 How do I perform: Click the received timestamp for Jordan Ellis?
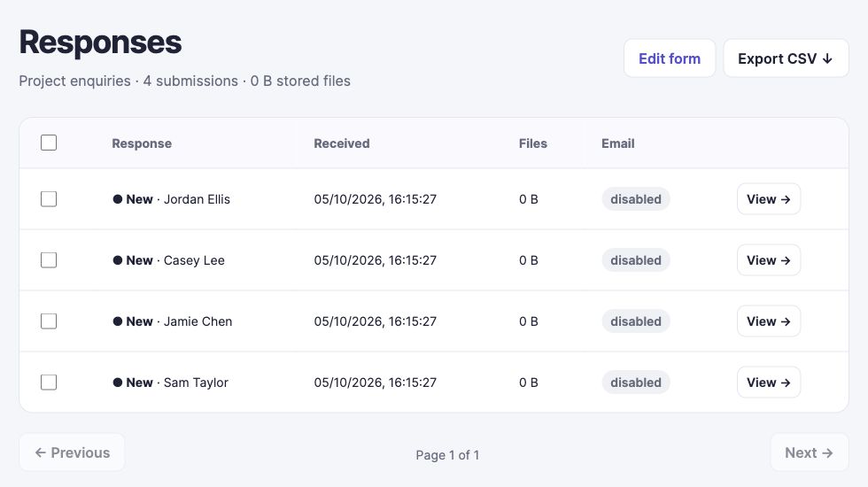point(376,199)
